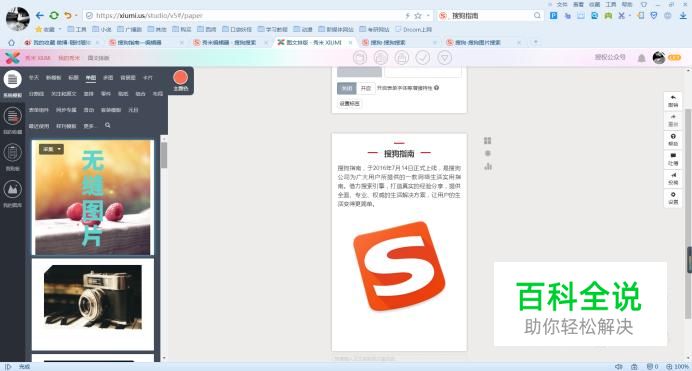Open the 我的秀米 link in header
The image size is (692, 371).
(x=69, y=58)
